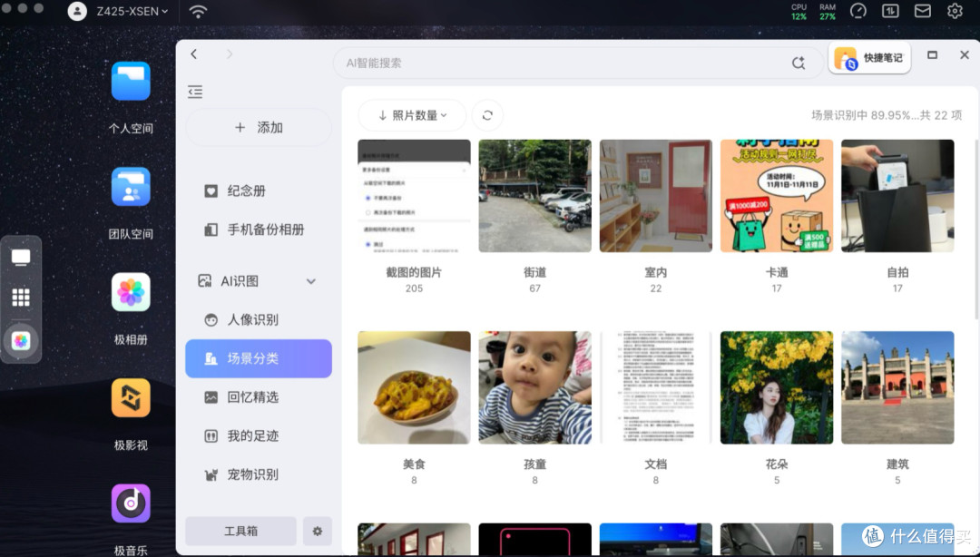The image size is (980, 557).
Task: Click the transfer task icon in top bar
Action: click(x=890, y=11)
